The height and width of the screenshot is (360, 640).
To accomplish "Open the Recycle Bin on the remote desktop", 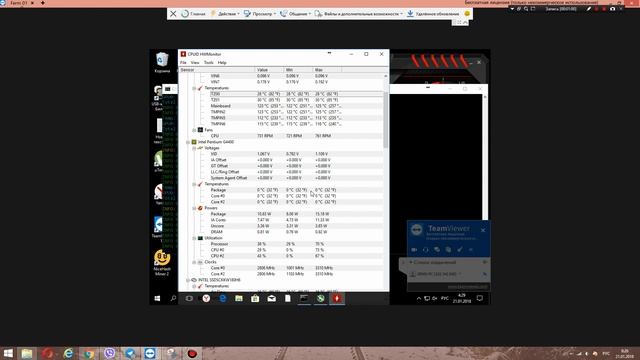I will click(162, 62).
